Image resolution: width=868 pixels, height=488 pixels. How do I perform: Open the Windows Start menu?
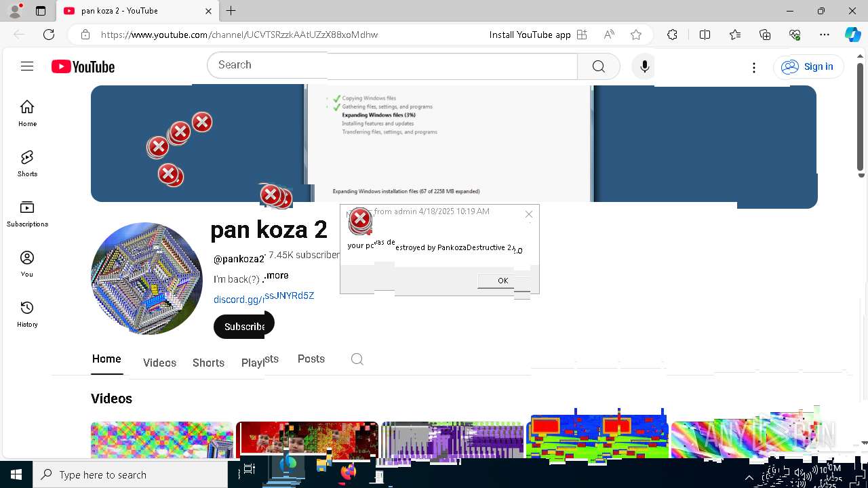click(16, 474)
